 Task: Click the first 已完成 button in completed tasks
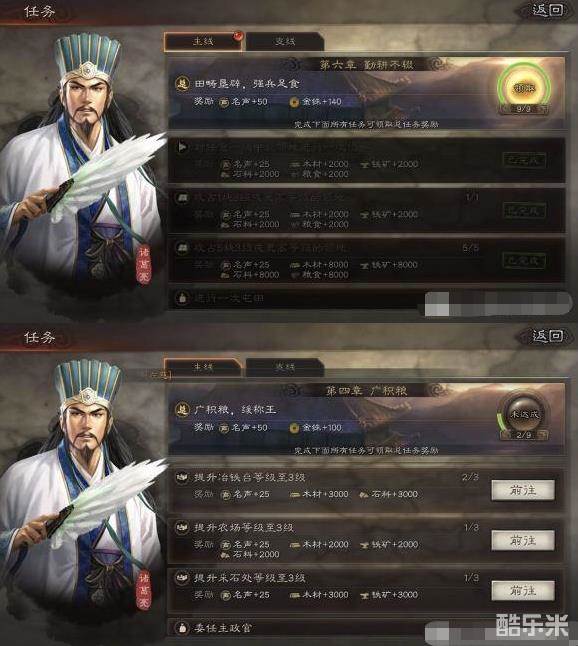point(524,160)
